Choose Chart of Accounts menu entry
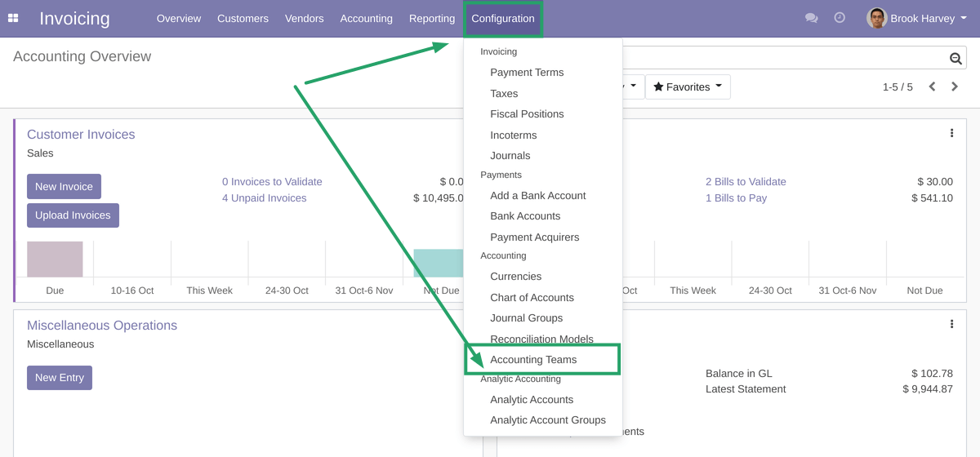Image resolution: width=980 pixels, height=457 pixels. [532, 298]
